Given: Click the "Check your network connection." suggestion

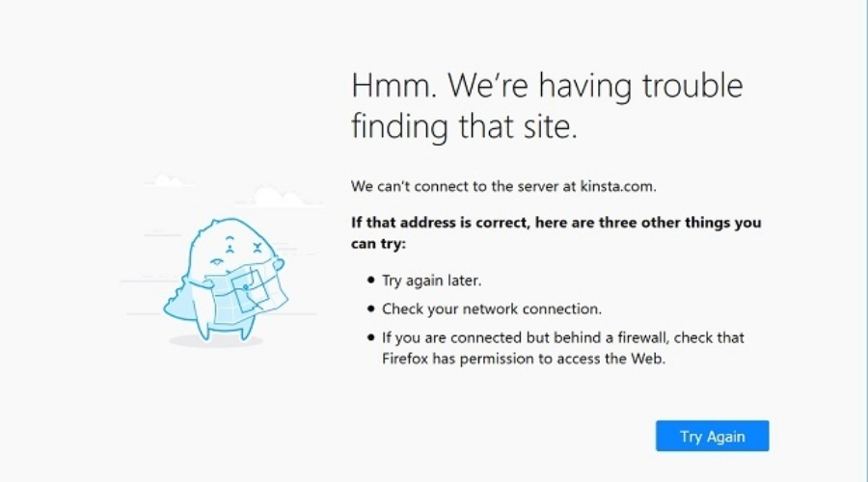Looking at the screenshot, I should pos(492,309).
